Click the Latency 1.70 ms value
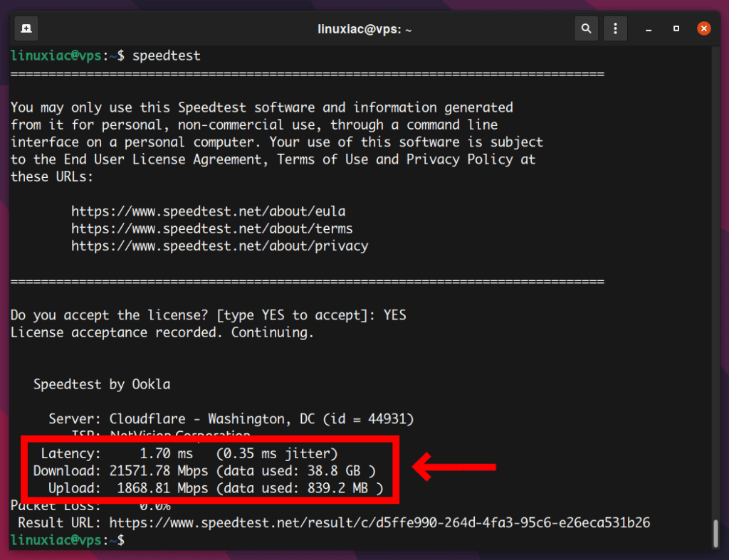 [x=166, y=453]
